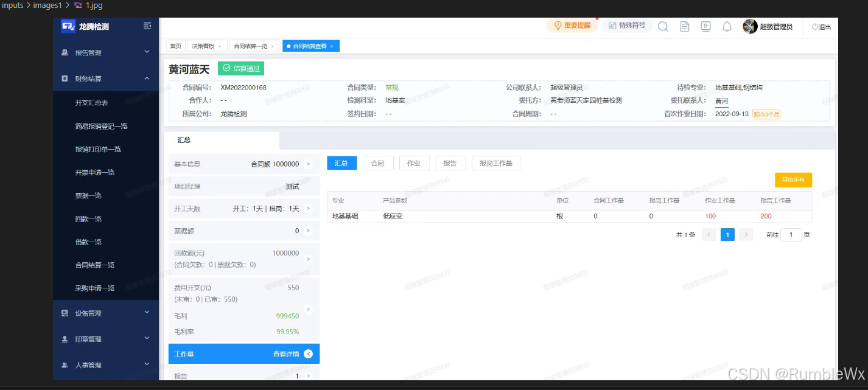The height and width of the screenshot is (390, 868).
Task: Open 报销打印单一览 in sidebar
Action: coord(98,149)
